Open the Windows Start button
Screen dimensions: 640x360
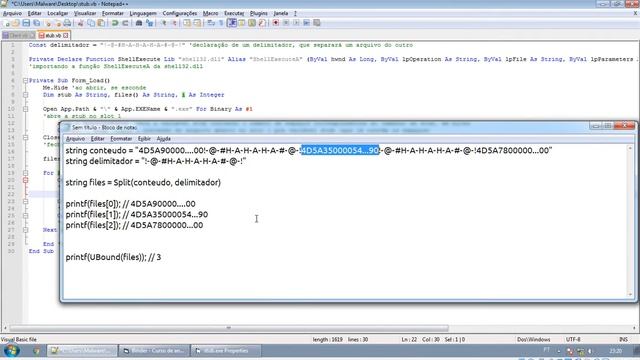coord(11,351)
